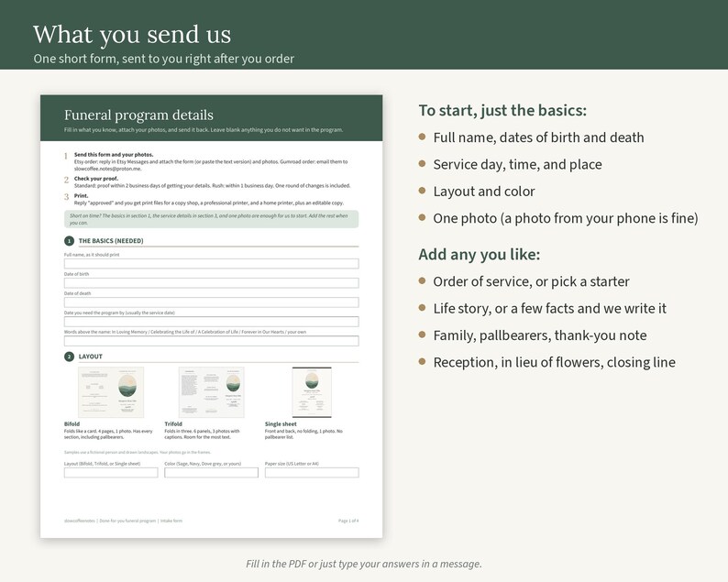
Task: Click the section 2 Layout number badge
Action: pyautogui.click(x=69, y=357)
